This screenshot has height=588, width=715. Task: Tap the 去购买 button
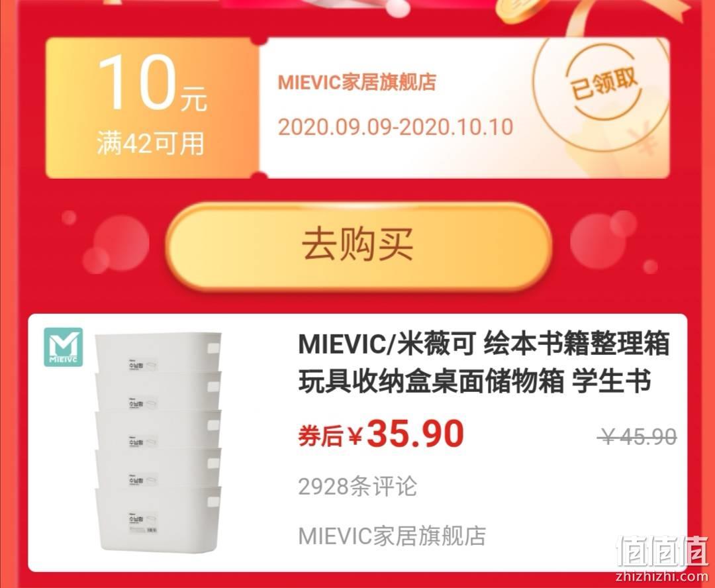358,246
